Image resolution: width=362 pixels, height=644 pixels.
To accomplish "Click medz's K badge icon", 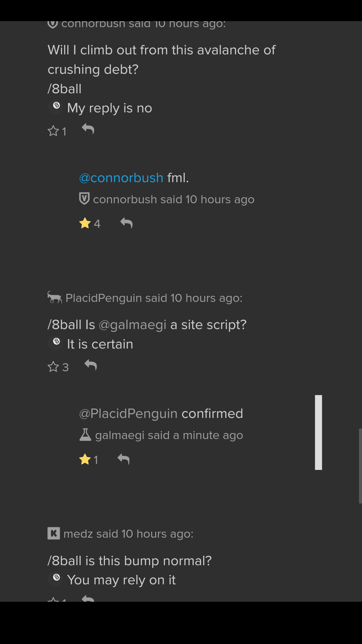I will [x=54, y=533].
